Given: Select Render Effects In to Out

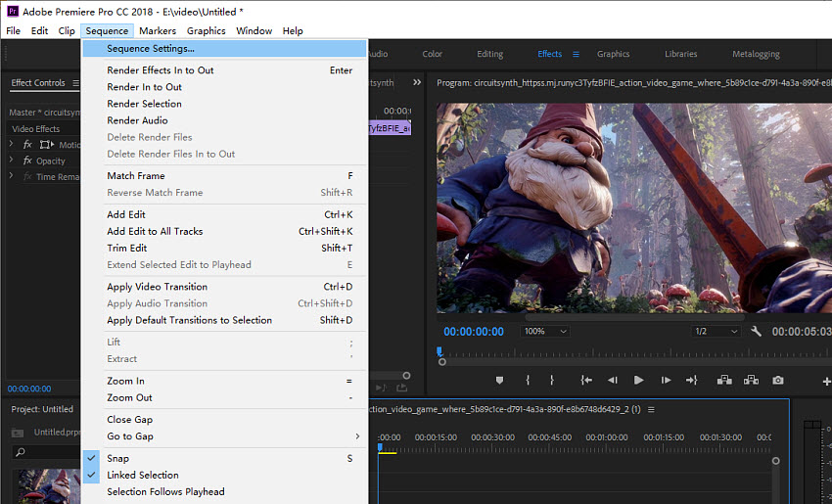Looking at the screenshot, I should 223,70.
